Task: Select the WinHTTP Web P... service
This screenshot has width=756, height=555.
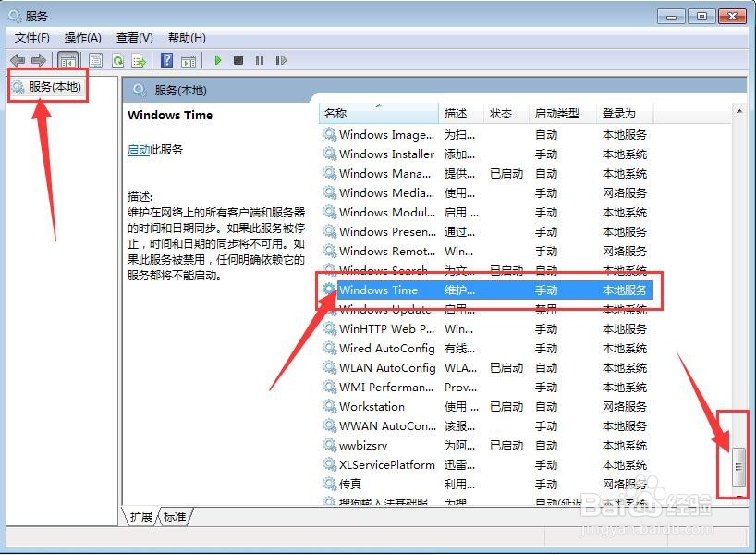Action: pyautogui.click(x=486, y=329)
